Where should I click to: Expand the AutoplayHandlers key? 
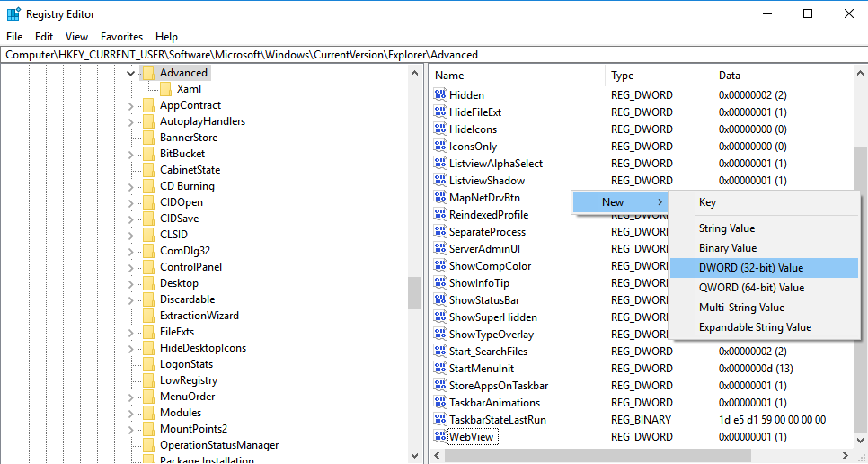coord(130,121)
